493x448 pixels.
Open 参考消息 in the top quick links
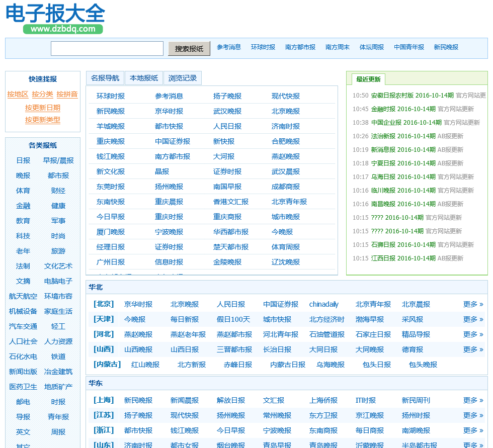click(x=229, y=47)
